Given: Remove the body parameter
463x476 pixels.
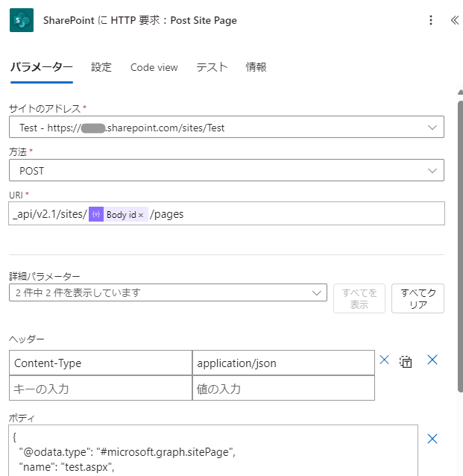Looking at the screenshot, I should [432, 439].
